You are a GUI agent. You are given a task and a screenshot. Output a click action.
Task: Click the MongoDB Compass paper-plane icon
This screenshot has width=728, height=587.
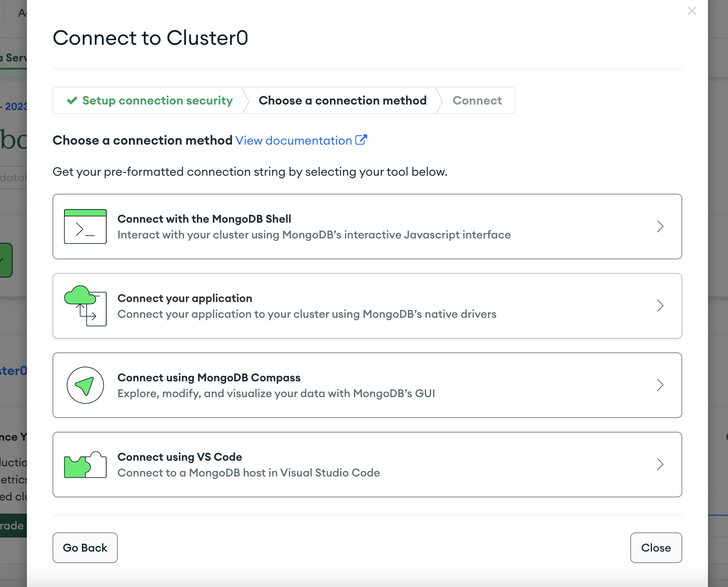85,385
